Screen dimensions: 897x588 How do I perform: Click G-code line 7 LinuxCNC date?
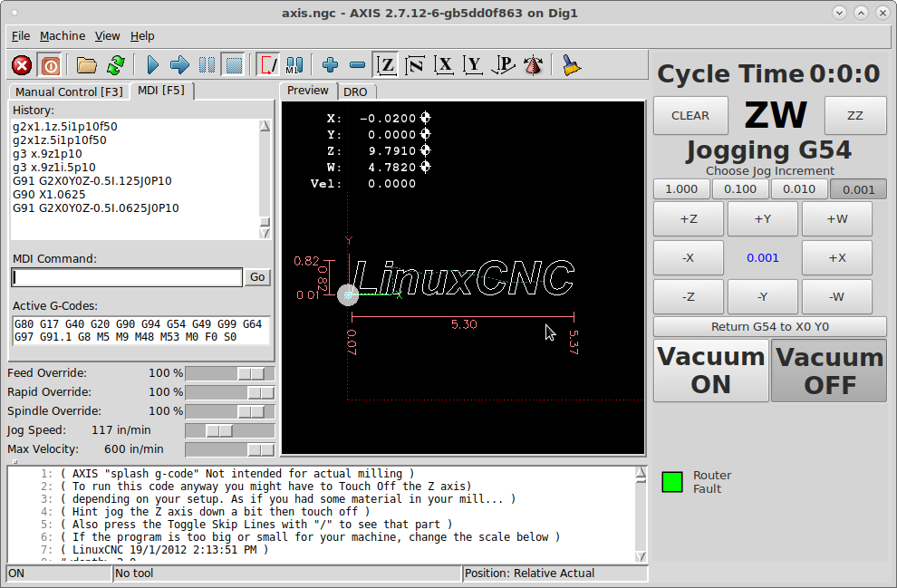click(x=322, y=550)
